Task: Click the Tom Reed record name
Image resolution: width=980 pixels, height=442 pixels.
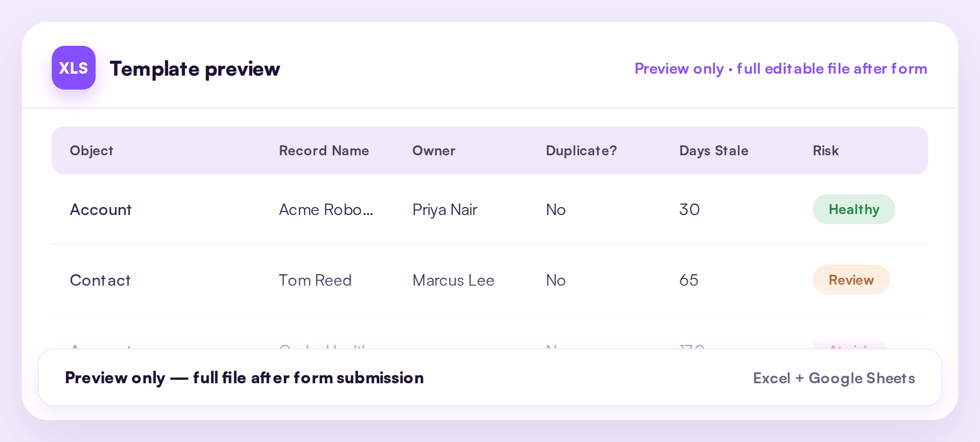Action: [x=315, y=280]
